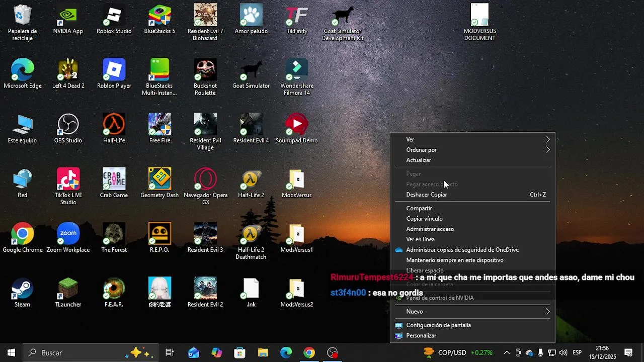This screenshot has width=644, height=362.
Task: Open OBS Studio taskbar icon
Action: [333, 353]
